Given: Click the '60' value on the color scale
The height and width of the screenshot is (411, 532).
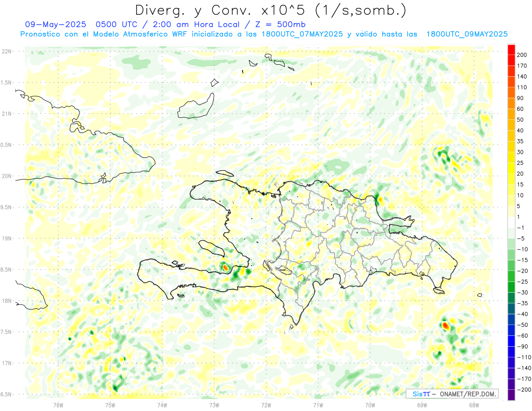Looking at the screenshot, I should coord(520,109).
